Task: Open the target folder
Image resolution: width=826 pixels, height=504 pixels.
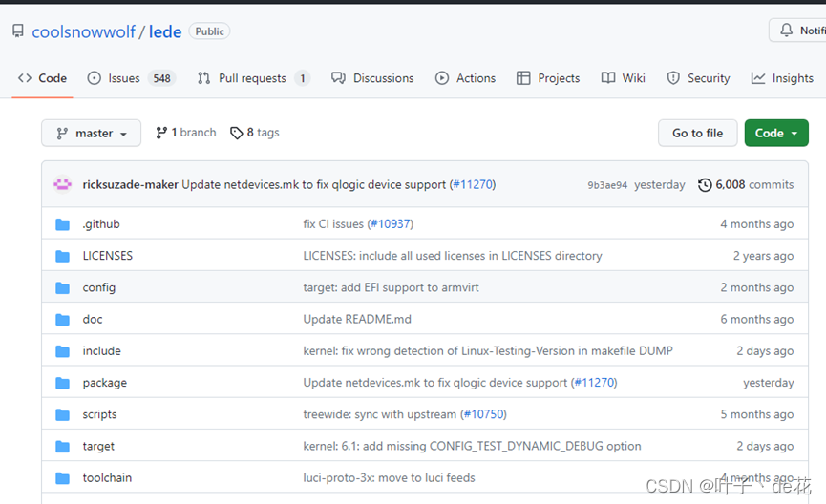Action: [98, 446]
